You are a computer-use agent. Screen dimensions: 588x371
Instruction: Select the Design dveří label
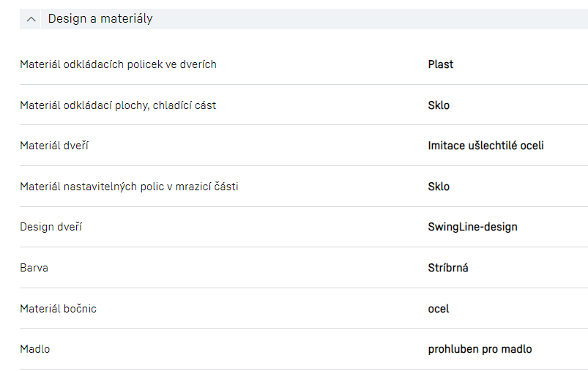pos(51,227)
